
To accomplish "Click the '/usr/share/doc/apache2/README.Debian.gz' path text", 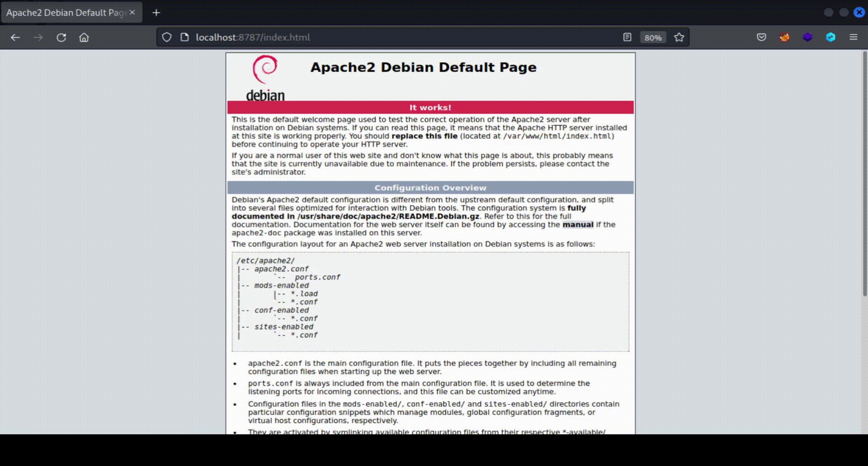I will (x=388, y=217).
